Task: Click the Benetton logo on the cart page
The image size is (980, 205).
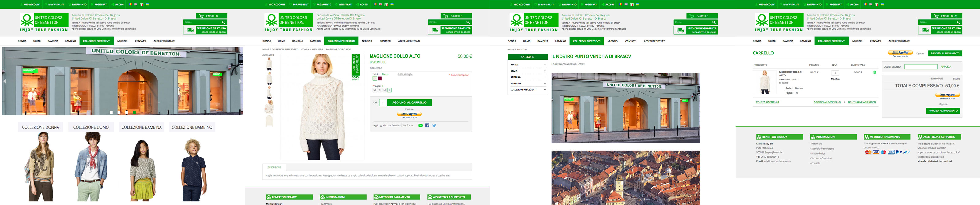Action: [778, 22]
